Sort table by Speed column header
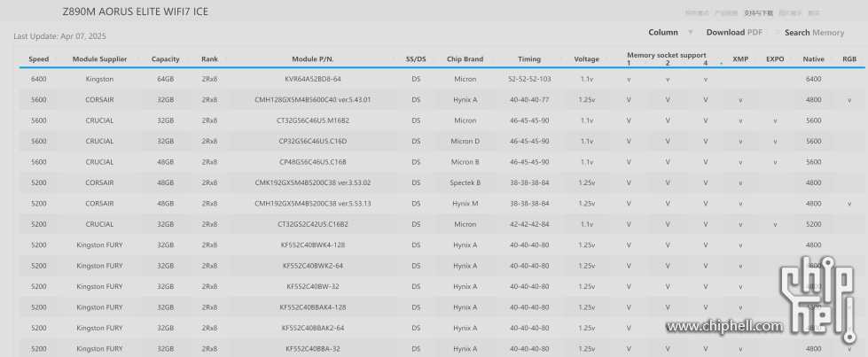The height and width of the screenshot is (357, 868). [x=39, y=59]
